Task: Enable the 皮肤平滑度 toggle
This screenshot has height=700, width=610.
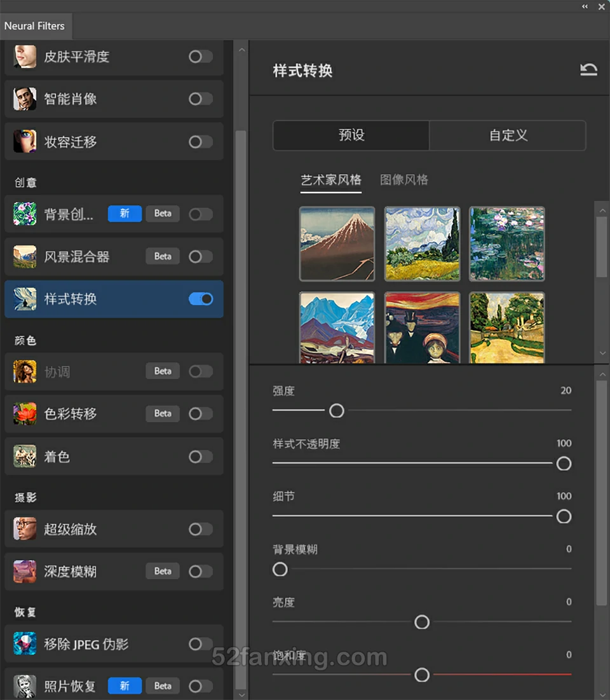Action: [200, 57]
